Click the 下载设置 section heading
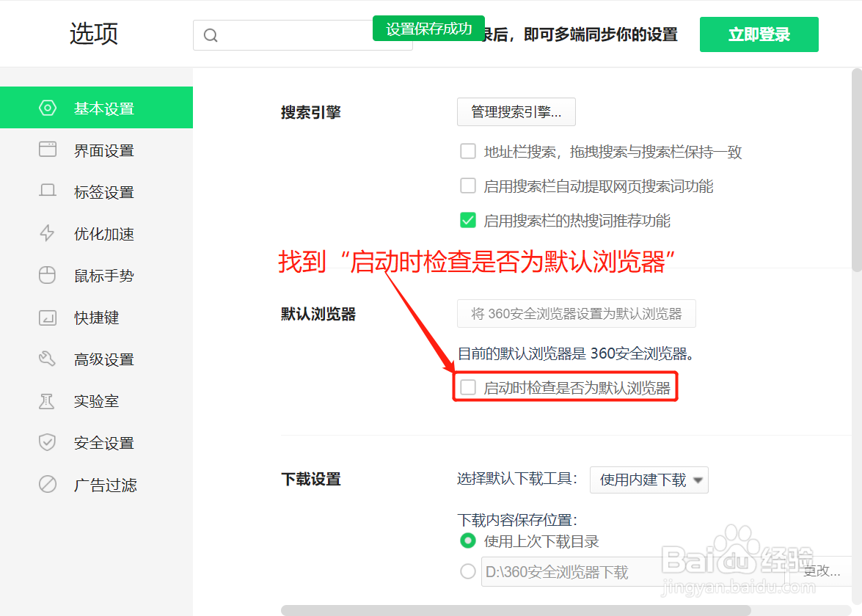 click(x=310, y=479)
